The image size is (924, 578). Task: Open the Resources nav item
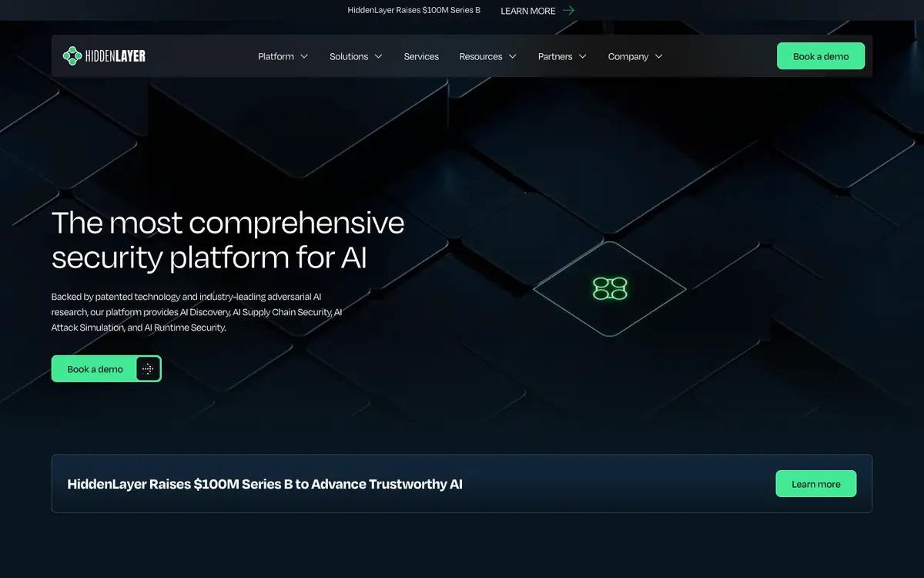tap(480, 56)
